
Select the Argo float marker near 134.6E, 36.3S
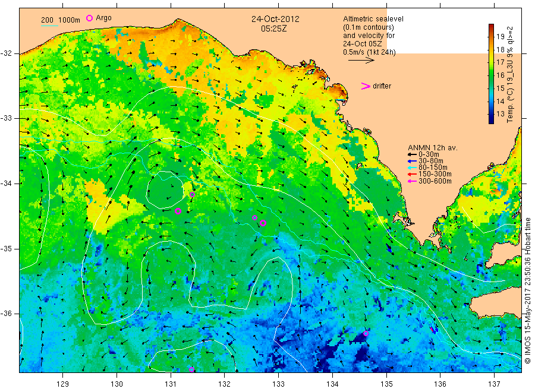[366, 333]
